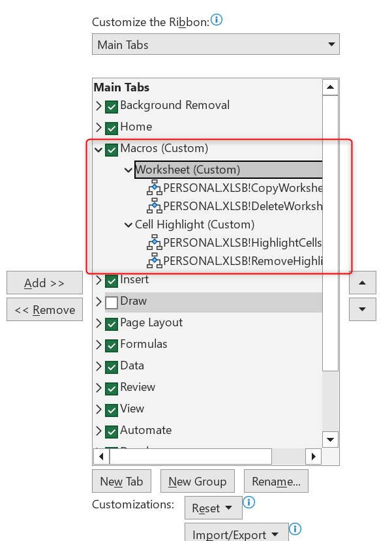Click the CopyWorksheet macro icon
Screen dimensions: 392x541
(155, 188)
